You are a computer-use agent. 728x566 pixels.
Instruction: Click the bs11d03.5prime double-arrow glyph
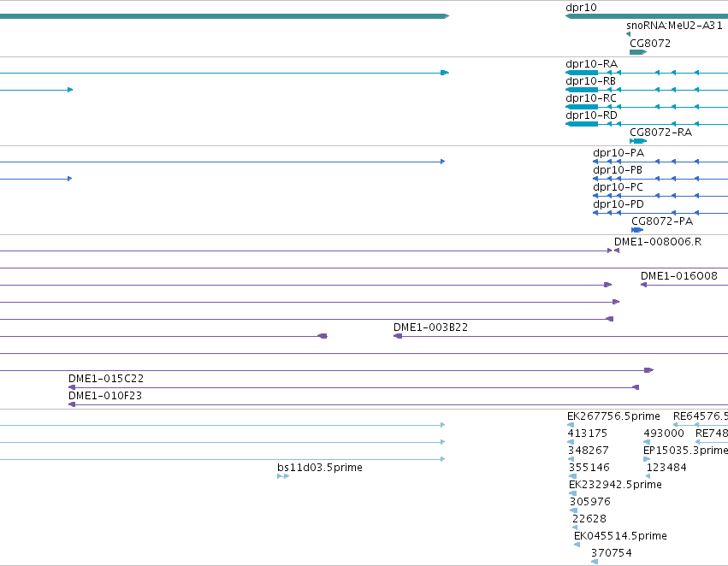tap(283, 476)
